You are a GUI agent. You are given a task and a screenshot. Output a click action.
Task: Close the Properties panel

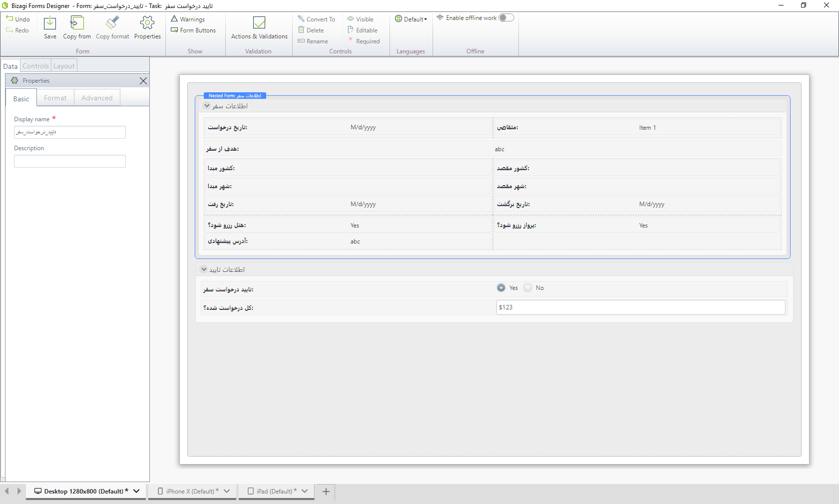click(x=143, y=81)
